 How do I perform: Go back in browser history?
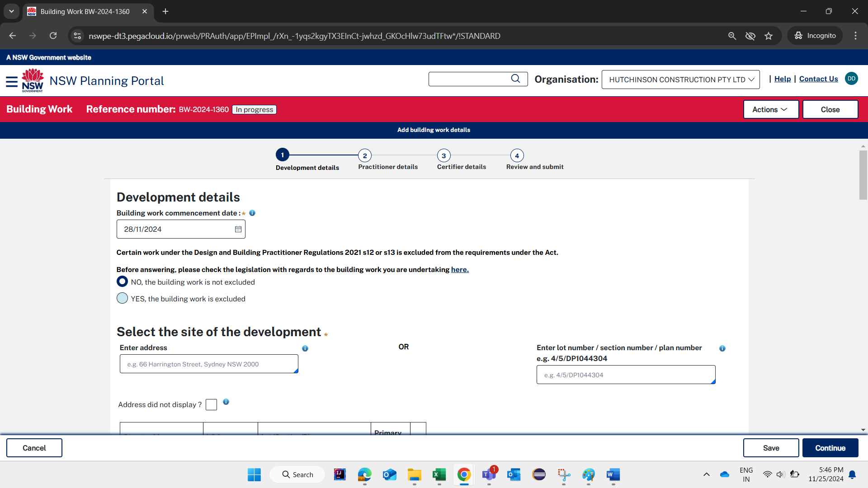point(13,36)
